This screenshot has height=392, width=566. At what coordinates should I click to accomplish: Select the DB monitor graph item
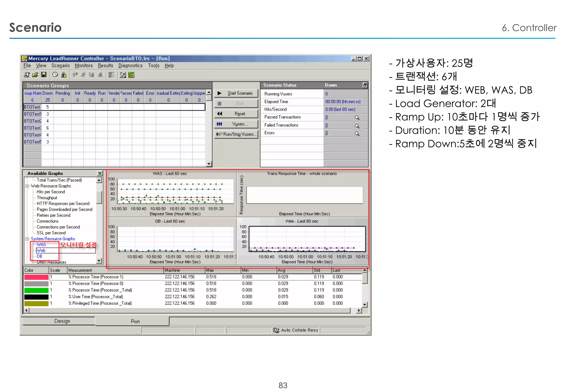coord(40,256)
